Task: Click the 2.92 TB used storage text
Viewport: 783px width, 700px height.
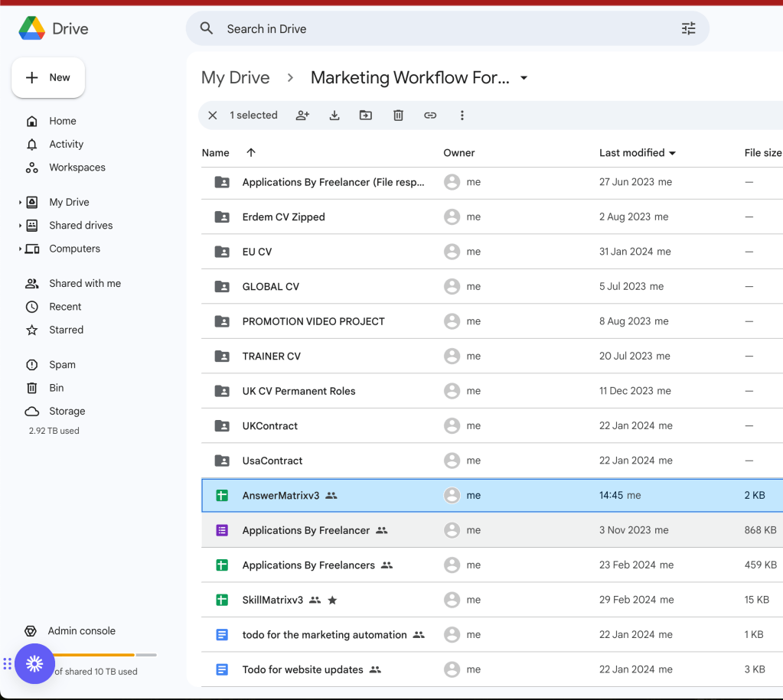Action: click(x=54, y=431)
